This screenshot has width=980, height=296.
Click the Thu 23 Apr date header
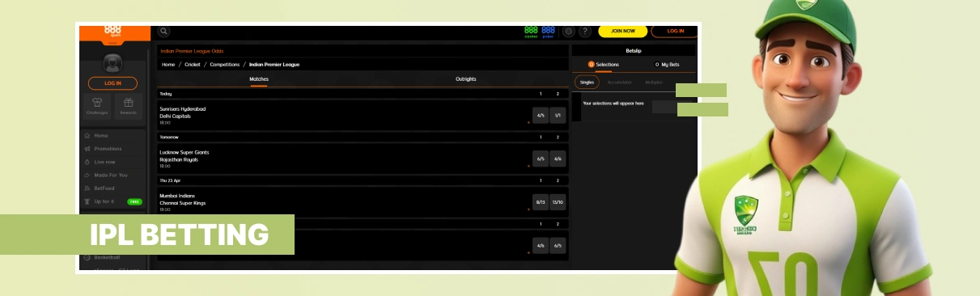pos(363,180)
